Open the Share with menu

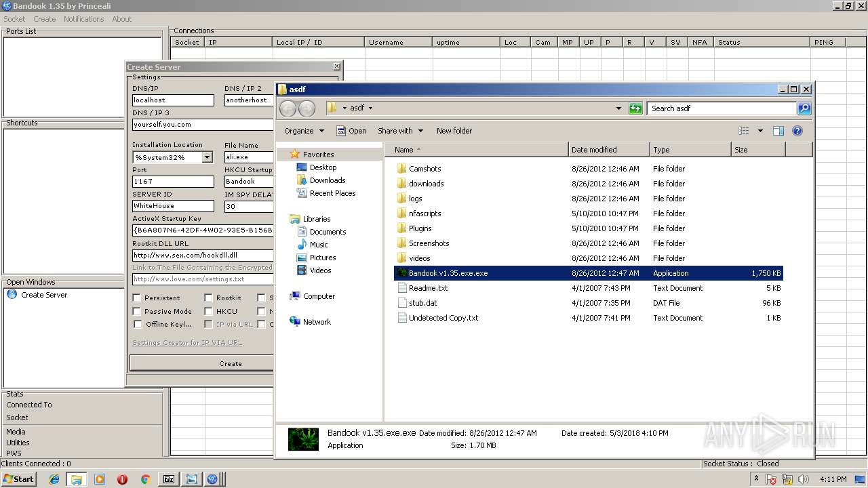click(400, 131)
